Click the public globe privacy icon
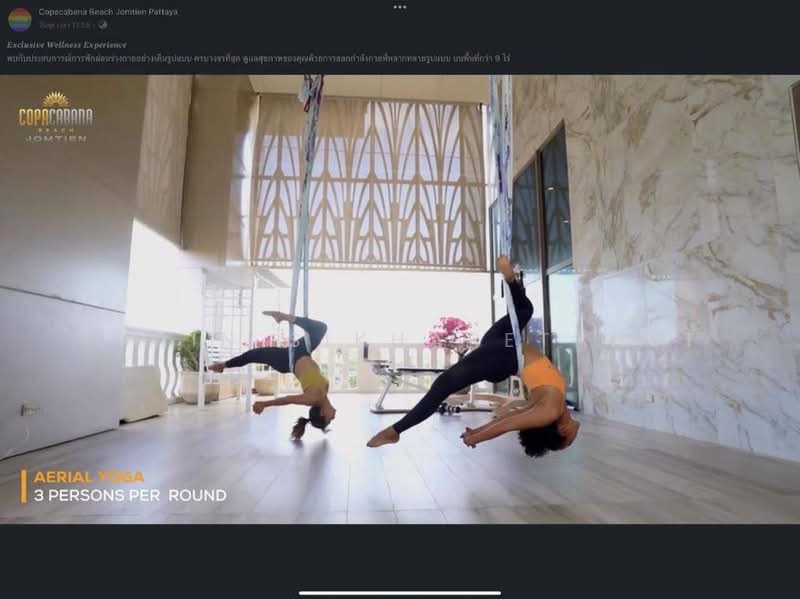Screen dimensions: 800x599 point(103,24)
